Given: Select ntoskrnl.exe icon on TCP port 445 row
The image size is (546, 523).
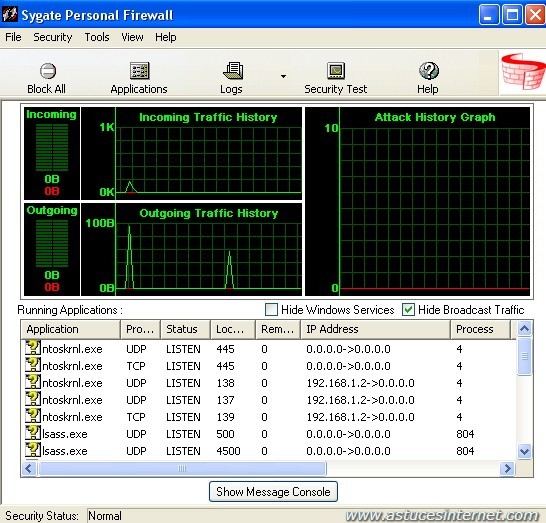Looking at the screenshot, I should (33, 365).
